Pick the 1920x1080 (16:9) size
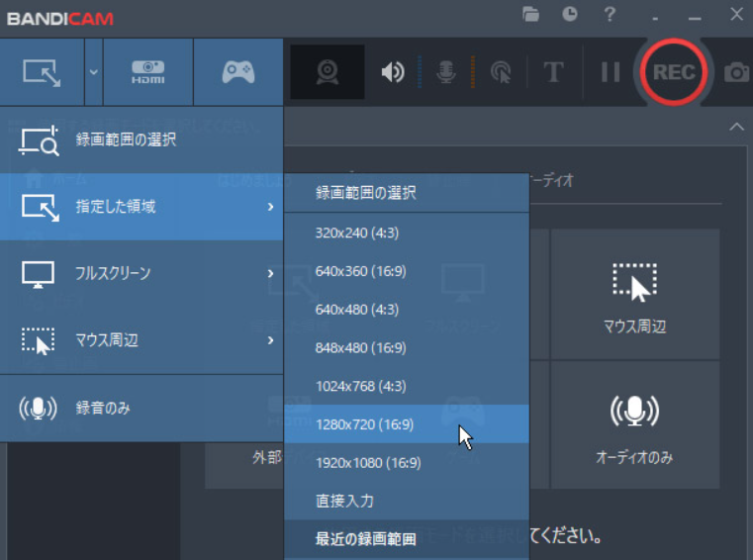Screen dimensions: 753x560 pyautogui.click(x=407, y=462)
